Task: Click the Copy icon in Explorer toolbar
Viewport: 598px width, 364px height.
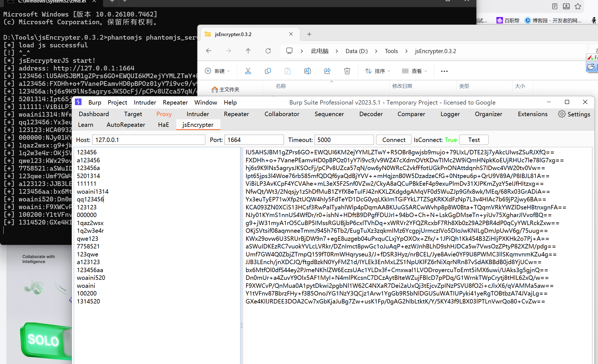Action: pos(268,71)
